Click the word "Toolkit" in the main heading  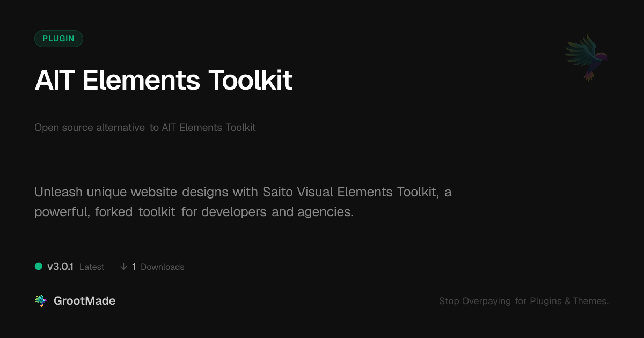pos(250,80)
